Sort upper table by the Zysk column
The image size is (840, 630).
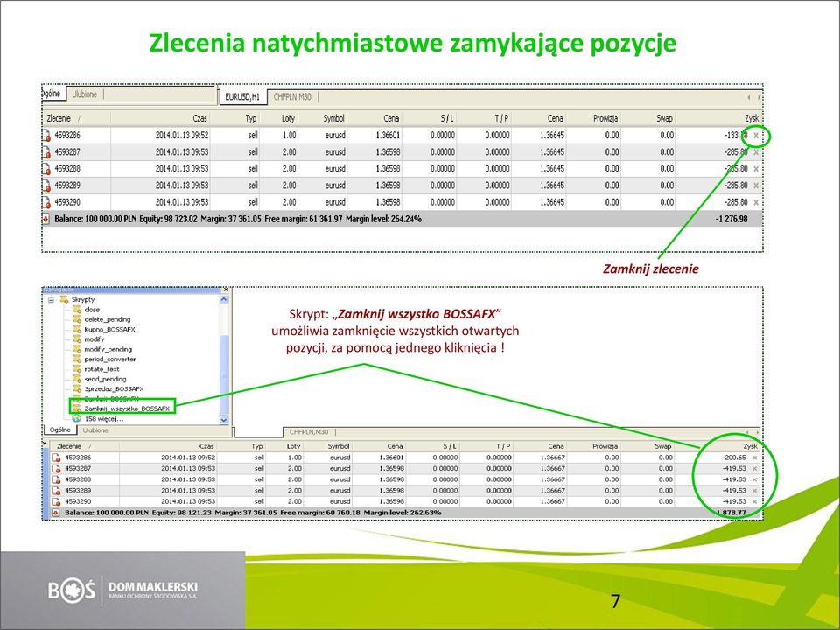pos(717,118)
